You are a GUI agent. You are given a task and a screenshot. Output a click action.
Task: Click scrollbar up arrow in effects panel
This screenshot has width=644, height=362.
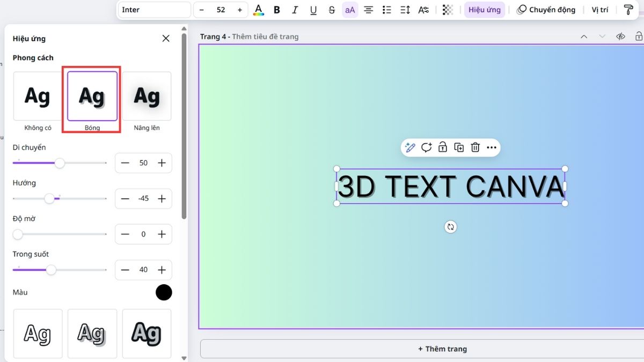pyautogui.click(x=184, y=27)
